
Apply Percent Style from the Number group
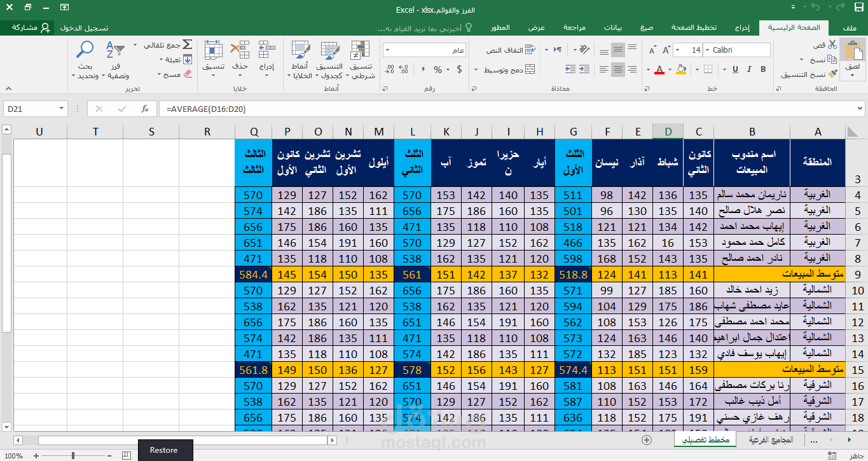437,69
